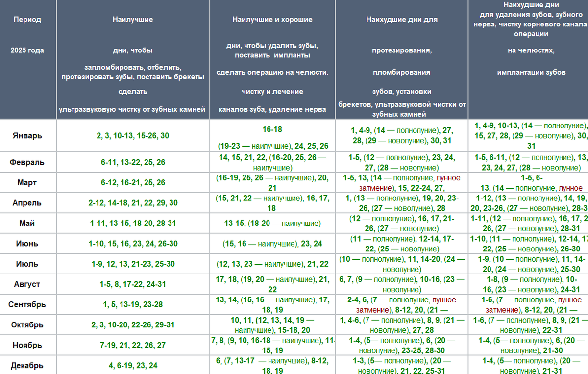The height and width of the screenshot is (374, 588).
Task: Click the 'Наихудшие дни для протезирования' header
Action: (401, 59)
